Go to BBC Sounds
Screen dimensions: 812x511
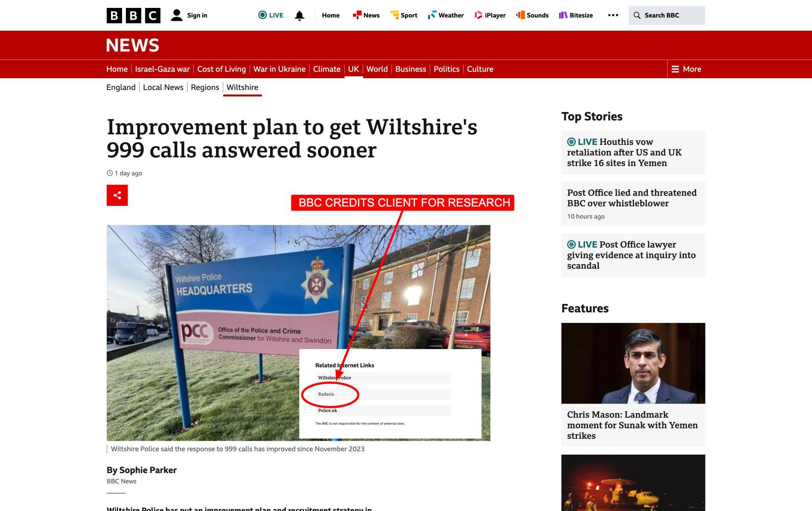click(532, 15)
